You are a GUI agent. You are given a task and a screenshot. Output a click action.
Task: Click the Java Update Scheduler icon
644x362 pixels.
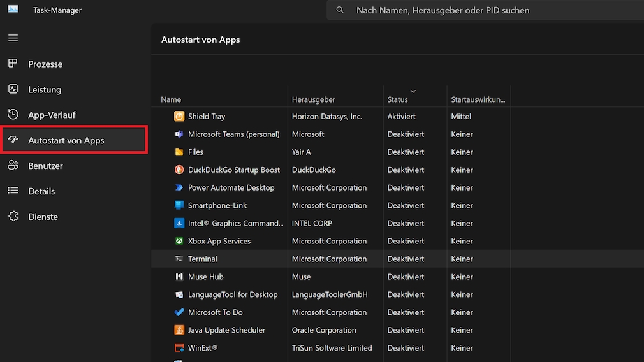(179, 330)
